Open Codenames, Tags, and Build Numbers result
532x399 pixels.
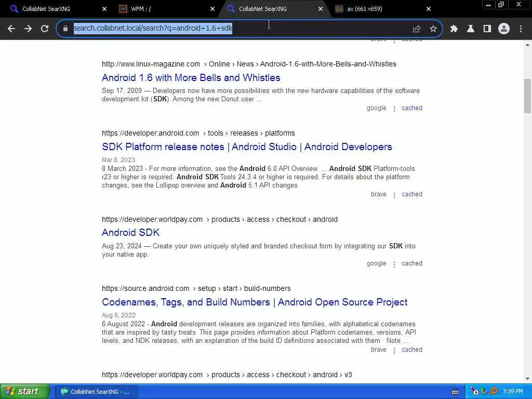coord(255,302)
